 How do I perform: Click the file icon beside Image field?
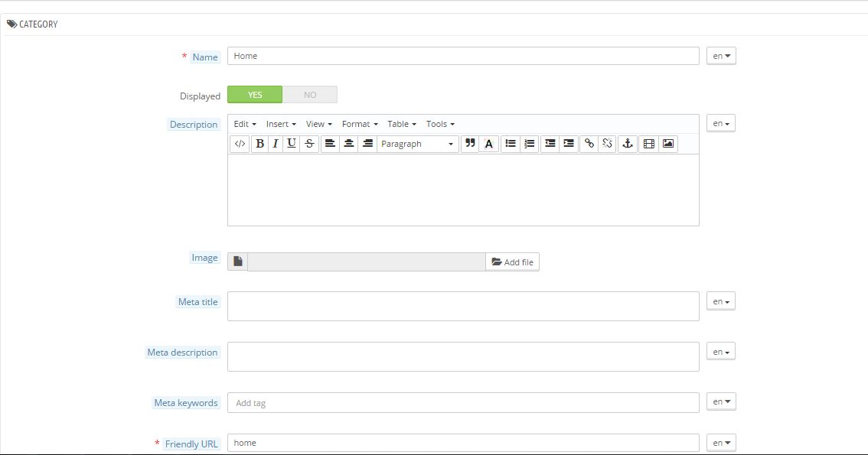[237, 262]
